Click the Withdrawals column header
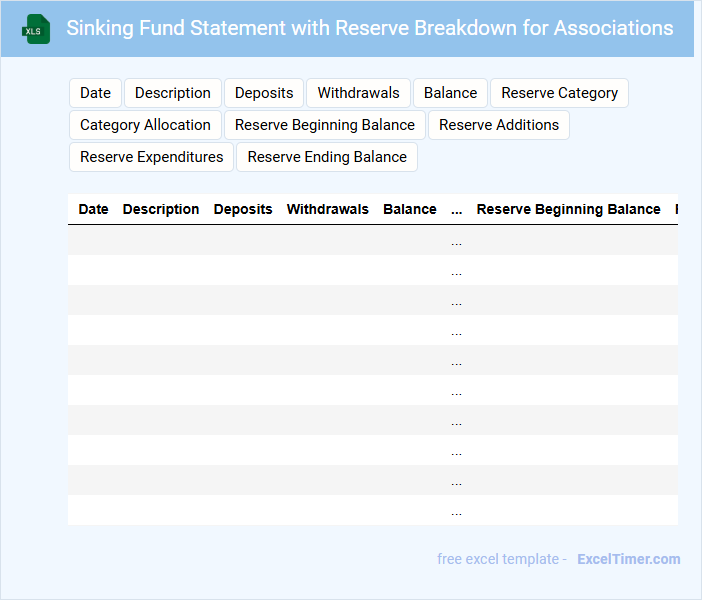This screenshot has width=702, height=600. (327, 209)
